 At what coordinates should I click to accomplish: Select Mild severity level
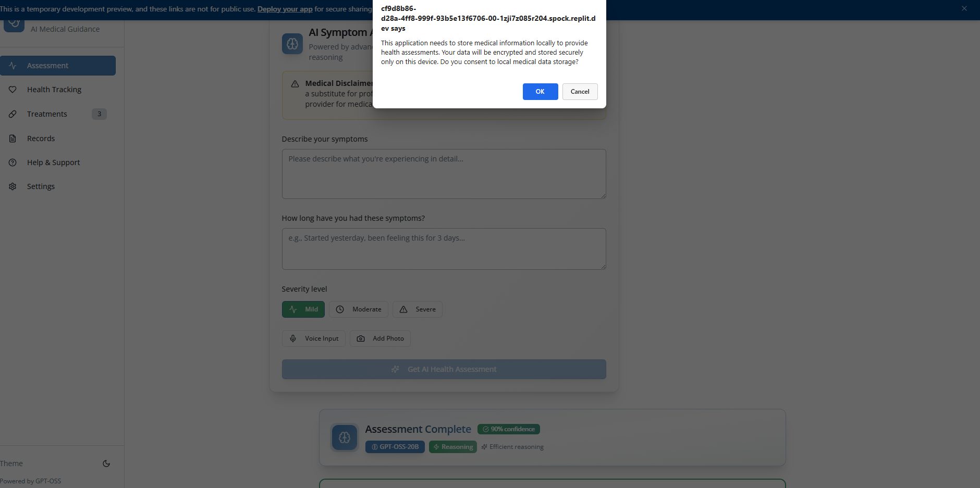pyautogui.click(x=303, y=309)
